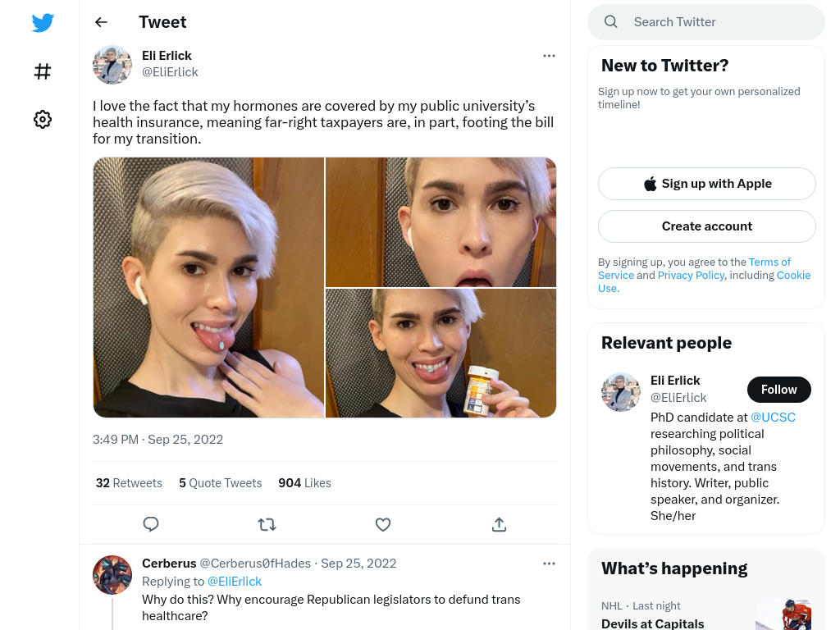The image size is (840, 630).
Task: Like the tweet with heart icon
Action: pyautogui.click(x=383, y=524)
